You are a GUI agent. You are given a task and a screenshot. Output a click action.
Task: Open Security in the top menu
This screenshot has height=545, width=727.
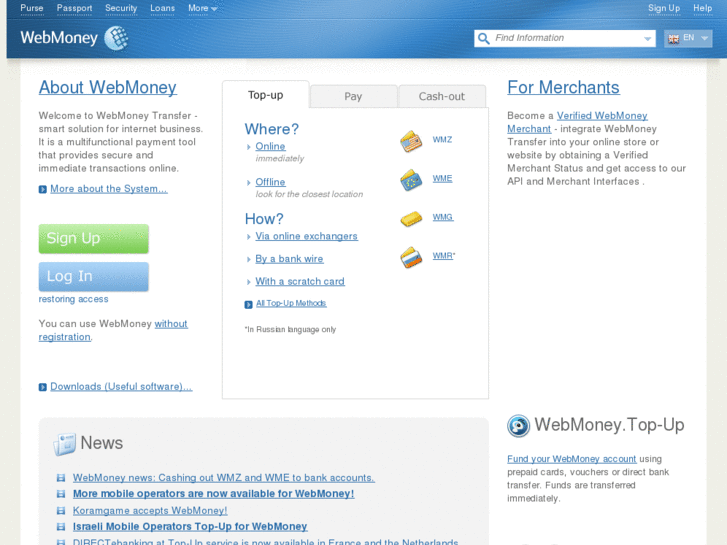pyautogui.click(x=121, y=8)
